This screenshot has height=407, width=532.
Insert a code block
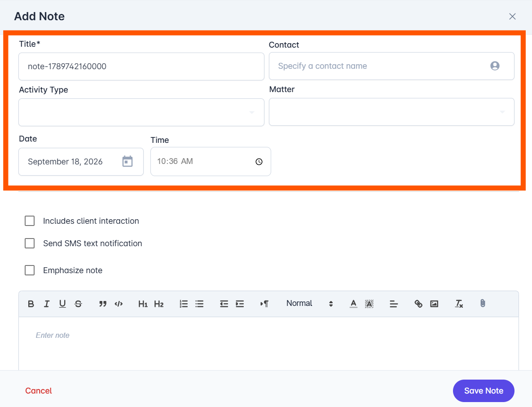[x=119, y=304]
